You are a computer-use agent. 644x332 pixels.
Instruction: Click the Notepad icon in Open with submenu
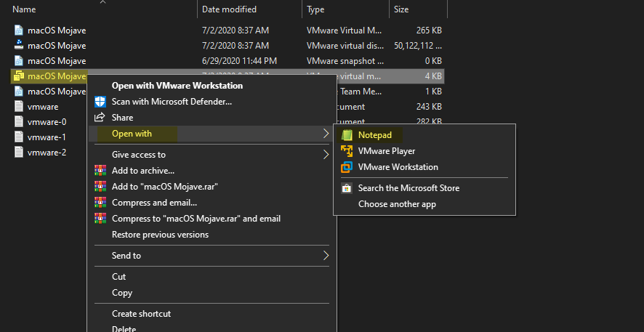click(x=347, y=134)
